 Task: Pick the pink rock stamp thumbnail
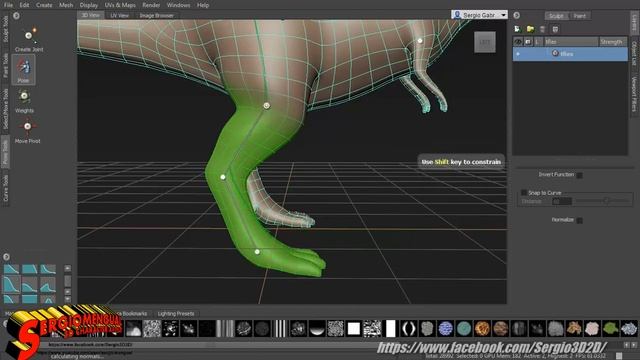point(592,328)
